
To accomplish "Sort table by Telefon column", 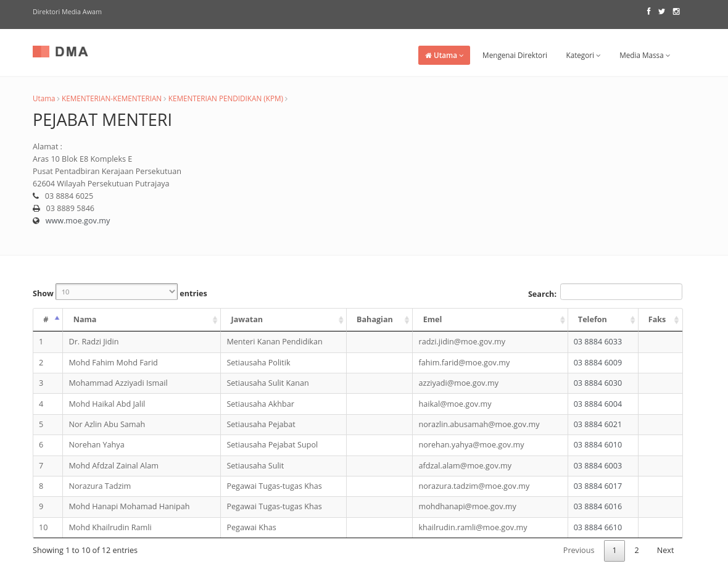I will [603, 320].
